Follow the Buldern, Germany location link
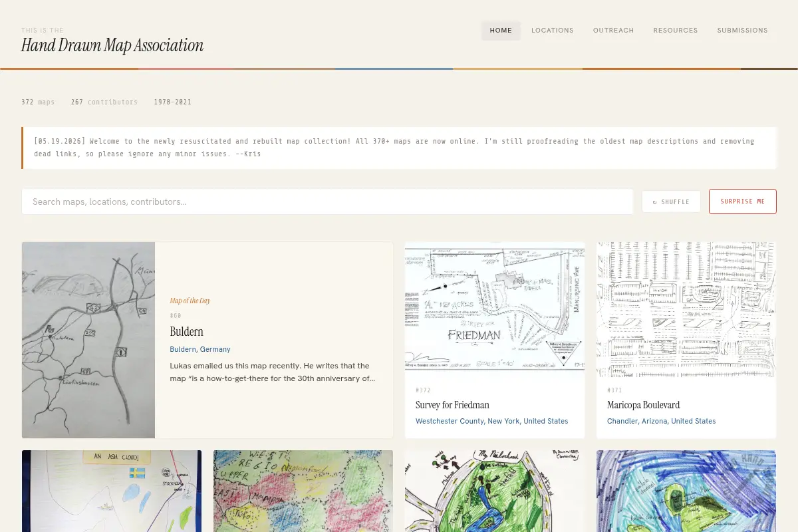Screen dimensions: 798x532 tap(200, 349)
